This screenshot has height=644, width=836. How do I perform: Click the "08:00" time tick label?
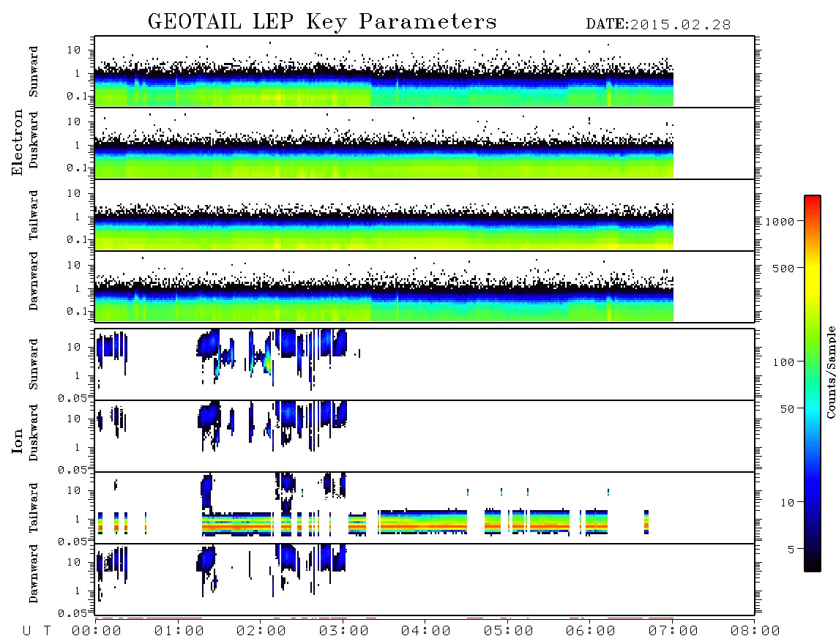(x=755, y=632)
